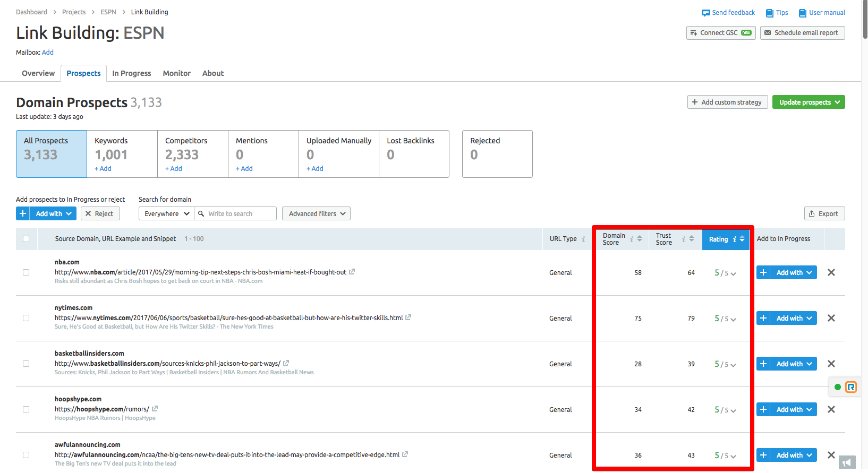Switch to the In Progress tab
The width and height of the screenshot is (868, 473).
[131, 73]
